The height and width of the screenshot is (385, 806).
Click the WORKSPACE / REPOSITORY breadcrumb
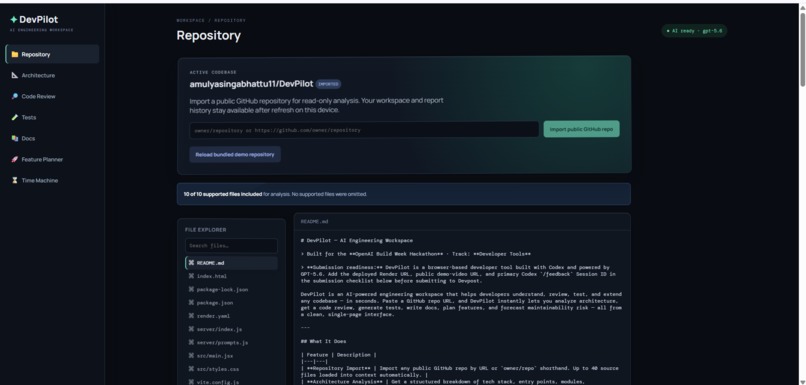(211, 21)
